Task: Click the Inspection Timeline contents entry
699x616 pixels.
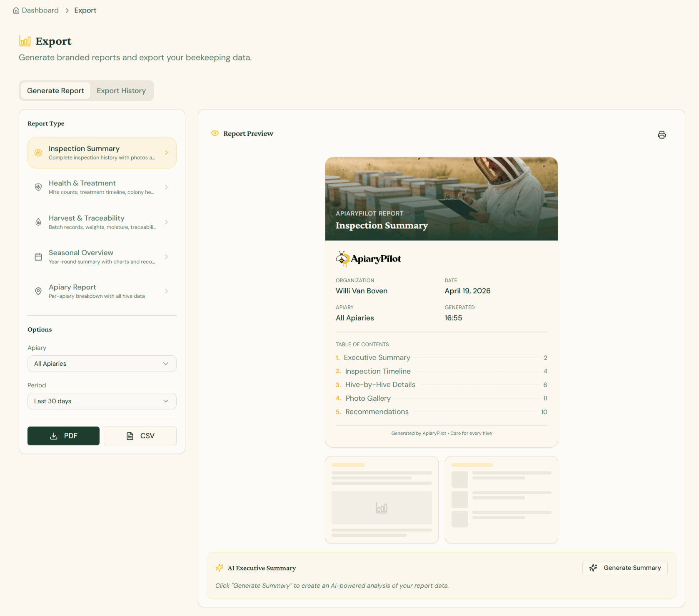Action: [441, 371]
